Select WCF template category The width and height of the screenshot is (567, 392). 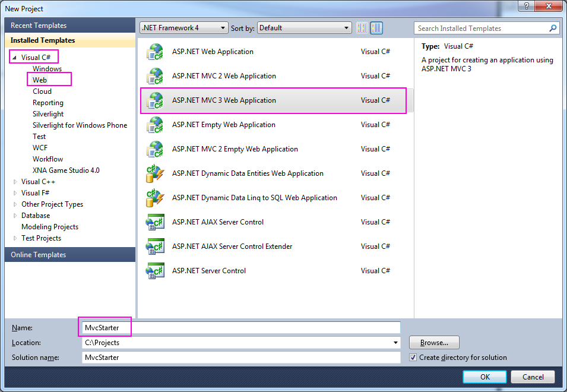(40, 147)
